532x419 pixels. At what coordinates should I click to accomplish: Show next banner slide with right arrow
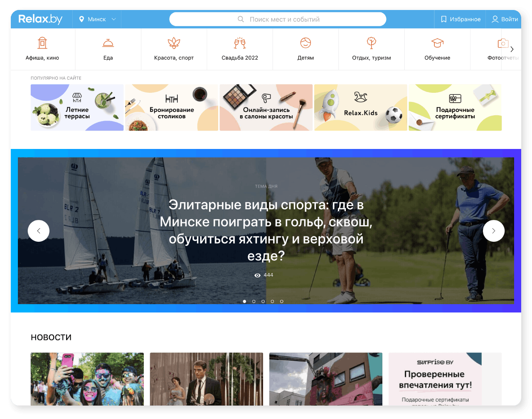[x=494, y=231]
